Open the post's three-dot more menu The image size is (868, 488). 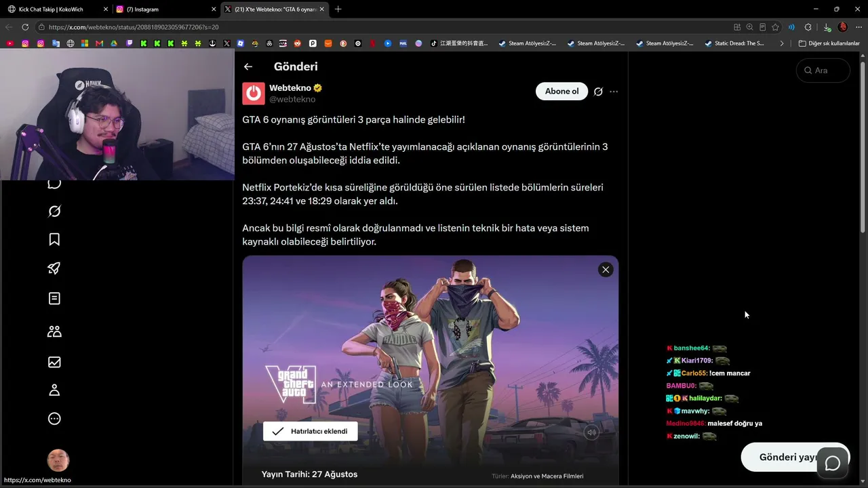coord(614,91)
